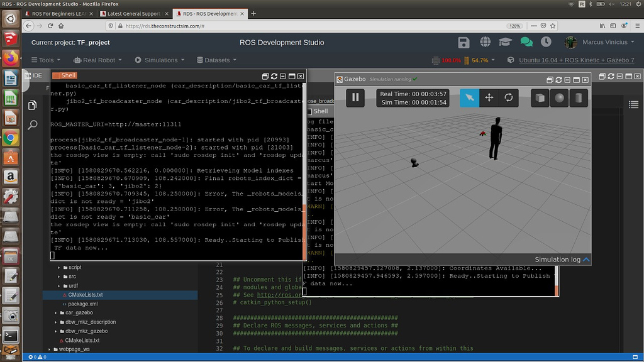
Task: Open the IDE explorer files icon
Action: coord(33,105)
